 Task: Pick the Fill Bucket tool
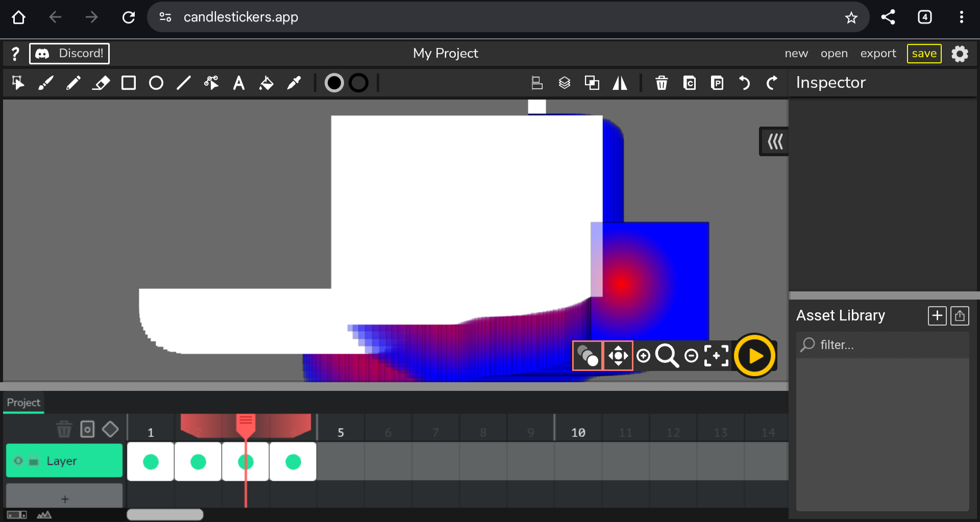[266, 83]
